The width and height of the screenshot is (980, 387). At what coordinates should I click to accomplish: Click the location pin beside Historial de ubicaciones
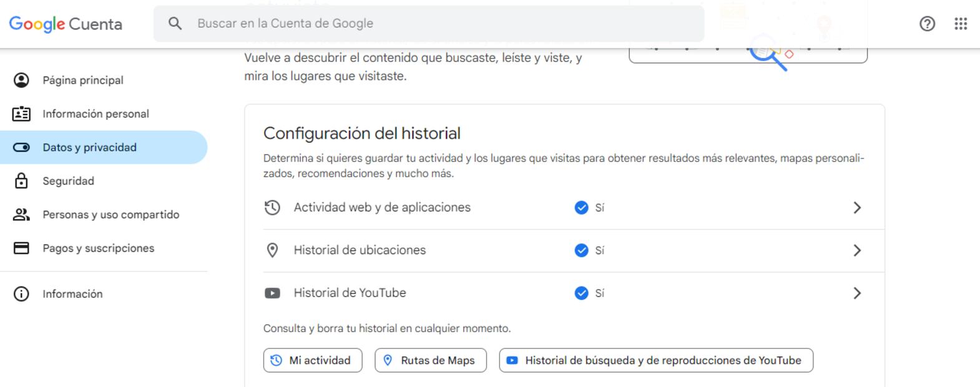tap(272, 250)
